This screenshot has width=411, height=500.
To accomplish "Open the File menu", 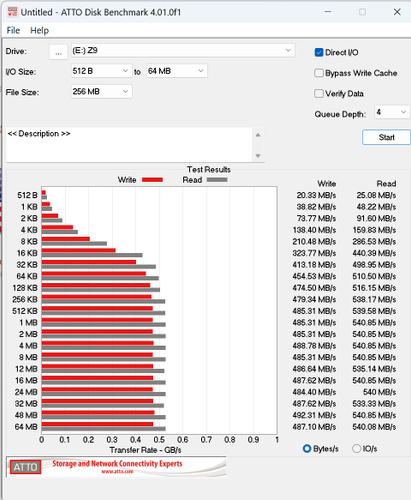I will (x=13, y=30).
